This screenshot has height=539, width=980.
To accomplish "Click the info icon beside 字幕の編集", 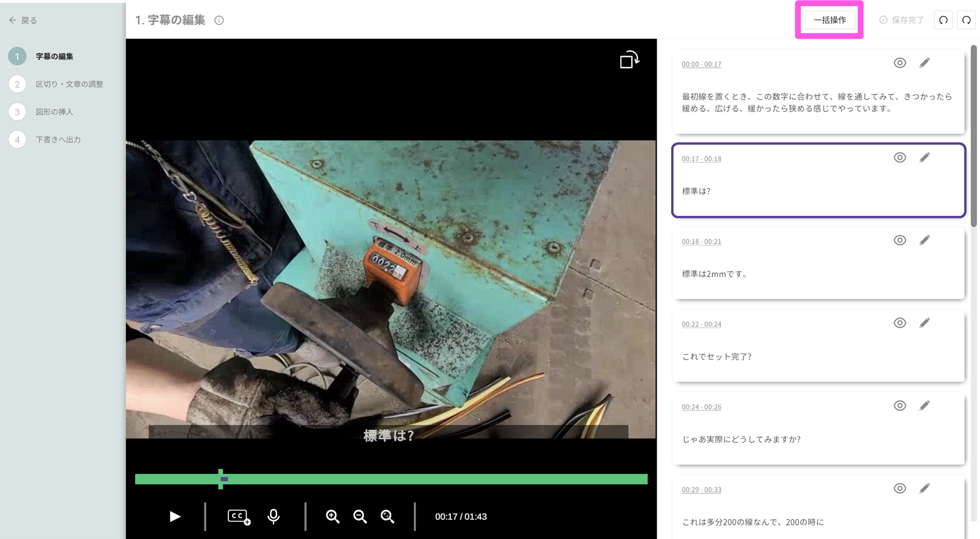I will click(x=219, y=20).
